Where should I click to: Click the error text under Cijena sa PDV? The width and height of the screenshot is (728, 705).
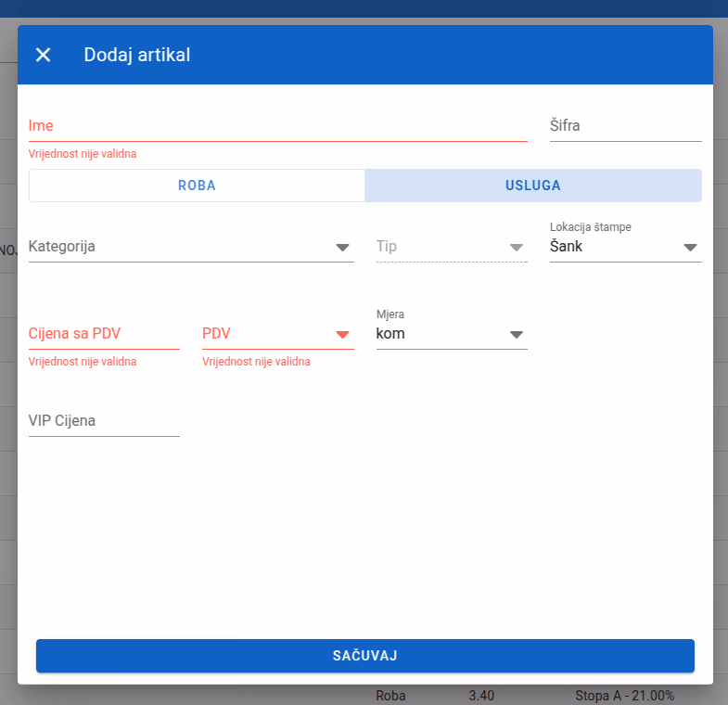click(83, 362)
